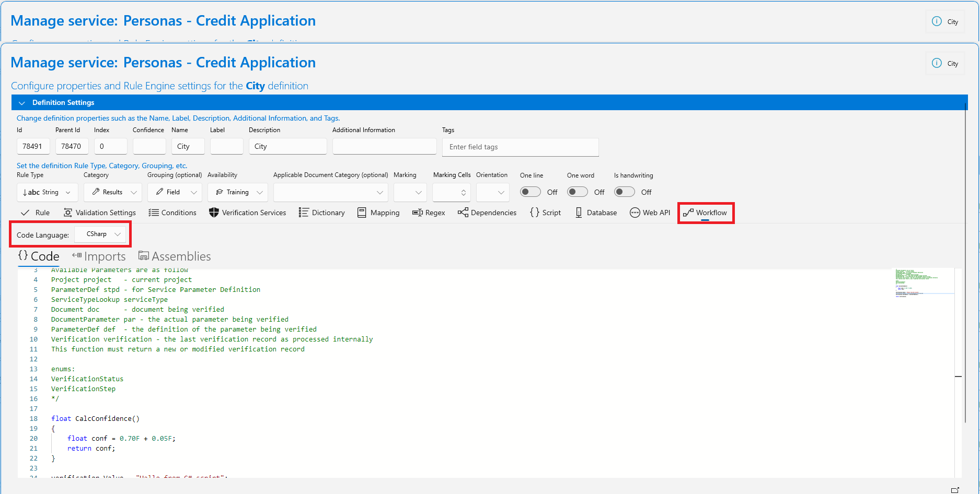Click the Enter field tags input

[521, 147]
